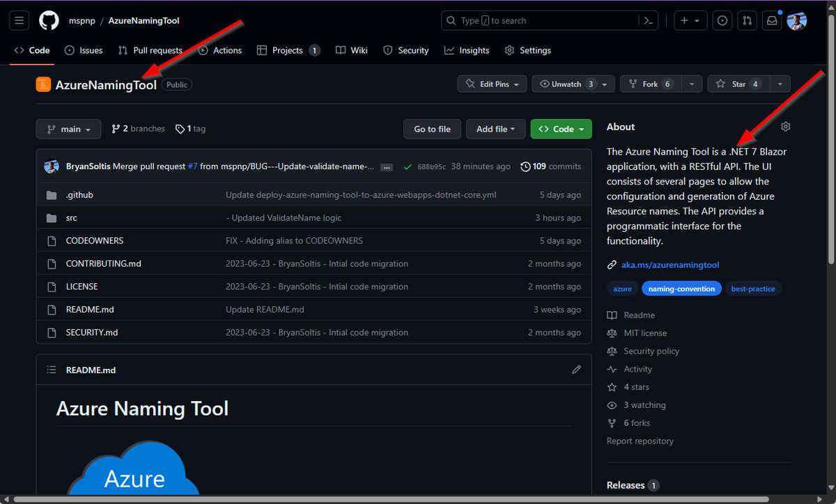836x504 pixels.
Task: Open the issues inbox icon in header
Action: tap(722, 21)
